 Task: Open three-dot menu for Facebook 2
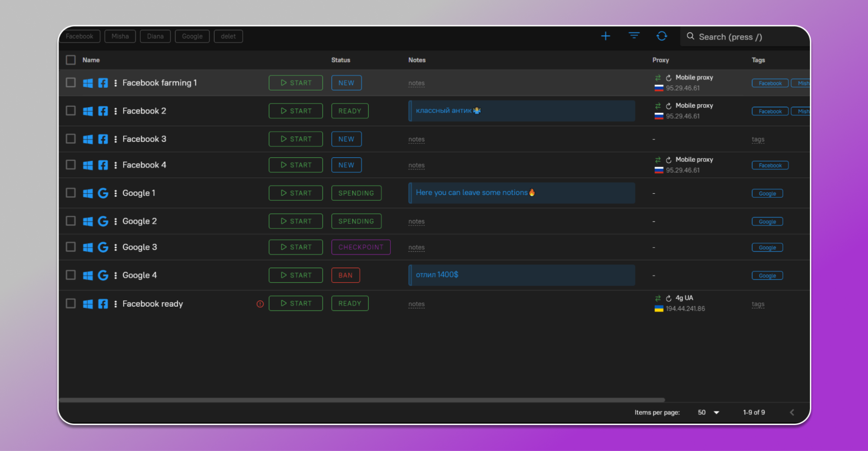pyautogui.click(x=116, y=111)
